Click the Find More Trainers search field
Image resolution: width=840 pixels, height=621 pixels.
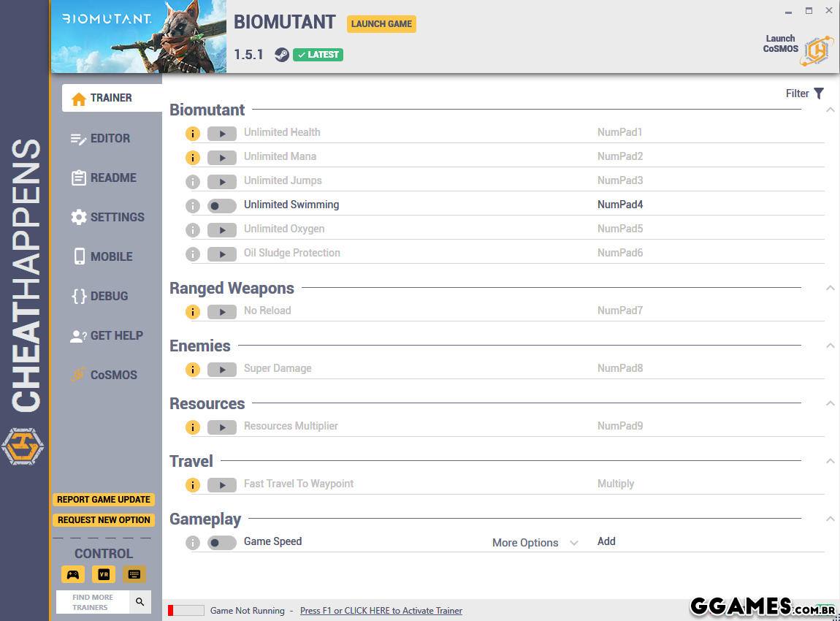(92, 602)
